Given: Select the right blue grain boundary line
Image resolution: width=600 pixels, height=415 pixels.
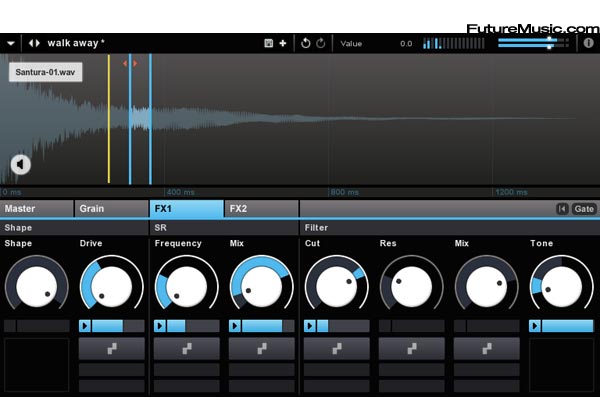Looking at the screenshot, I should coord(150,119).
